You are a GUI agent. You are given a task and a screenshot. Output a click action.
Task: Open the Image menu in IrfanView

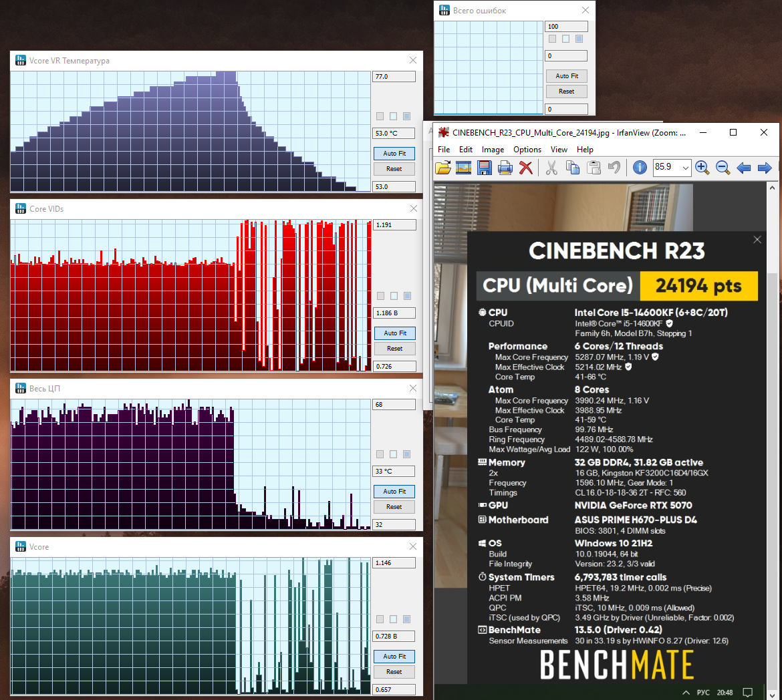point(493,150)
